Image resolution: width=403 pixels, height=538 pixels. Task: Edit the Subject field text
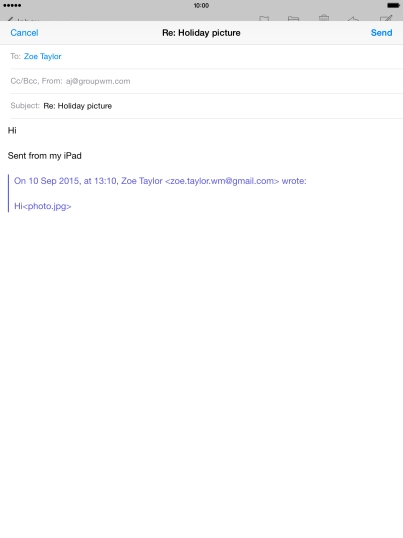(78, 106)
